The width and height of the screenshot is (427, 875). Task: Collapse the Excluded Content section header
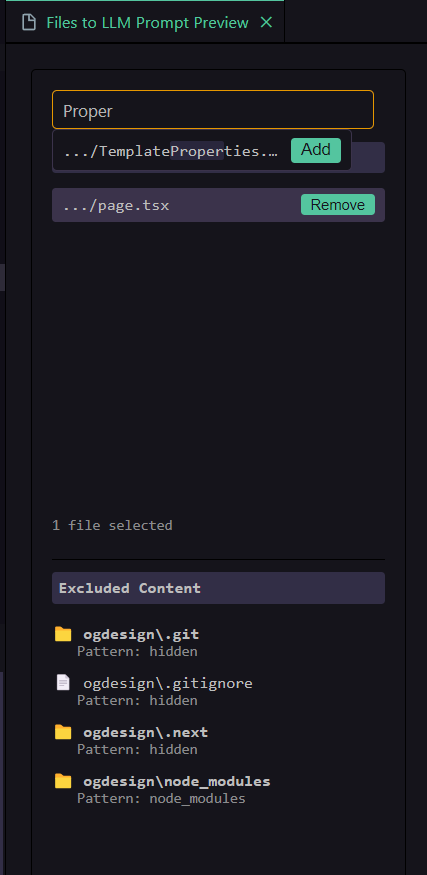[218, 588]
